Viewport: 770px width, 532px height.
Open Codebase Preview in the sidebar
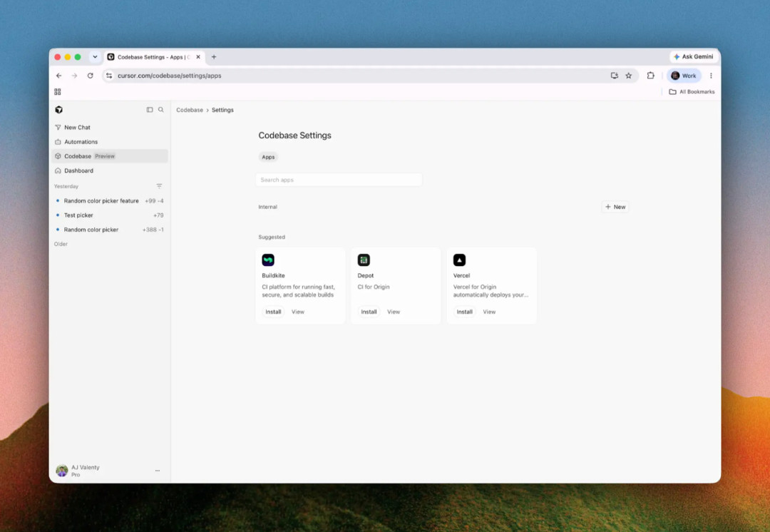110,156
